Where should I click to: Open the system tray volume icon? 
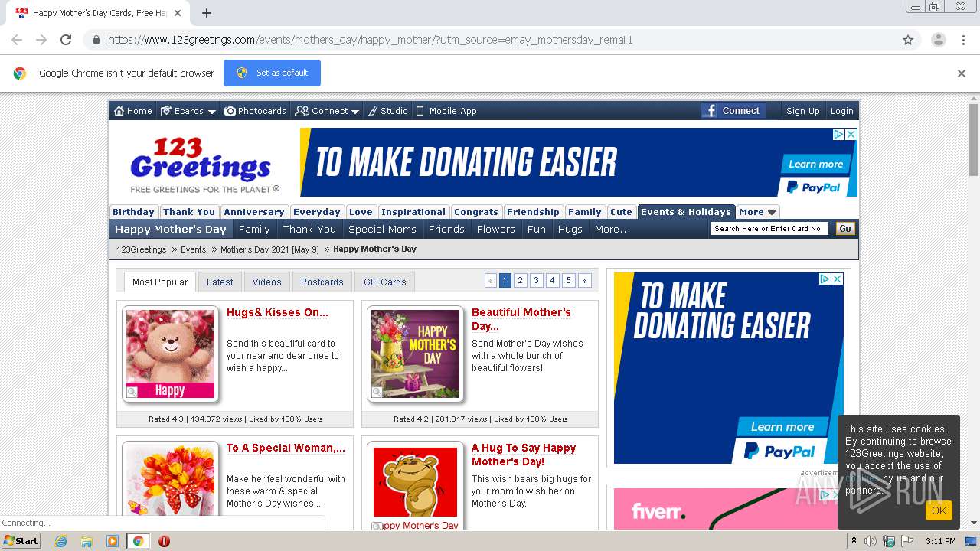click(x=871, y=541)
